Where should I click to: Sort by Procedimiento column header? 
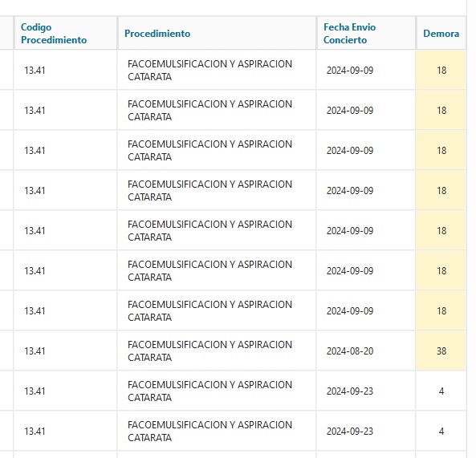(157, 34)
